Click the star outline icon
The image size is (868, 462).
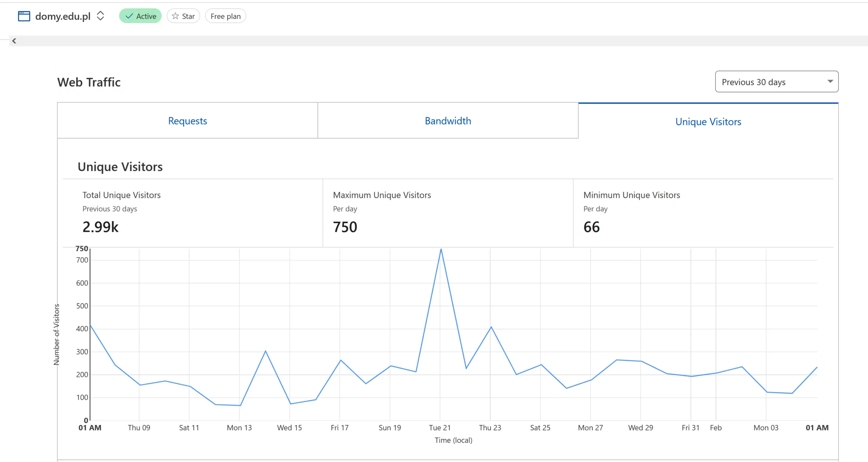tap(175, 16)
